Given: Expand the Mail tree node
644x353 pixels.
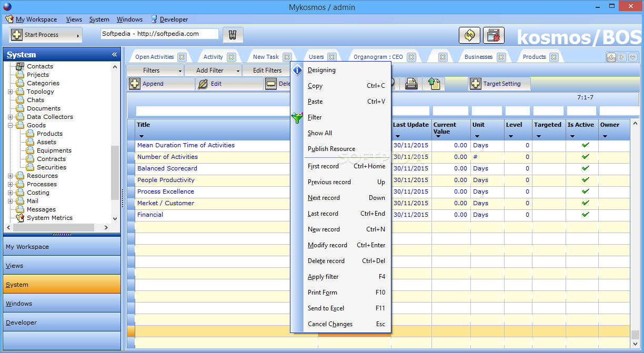Looking at the screenshot, I should [11, 201].
